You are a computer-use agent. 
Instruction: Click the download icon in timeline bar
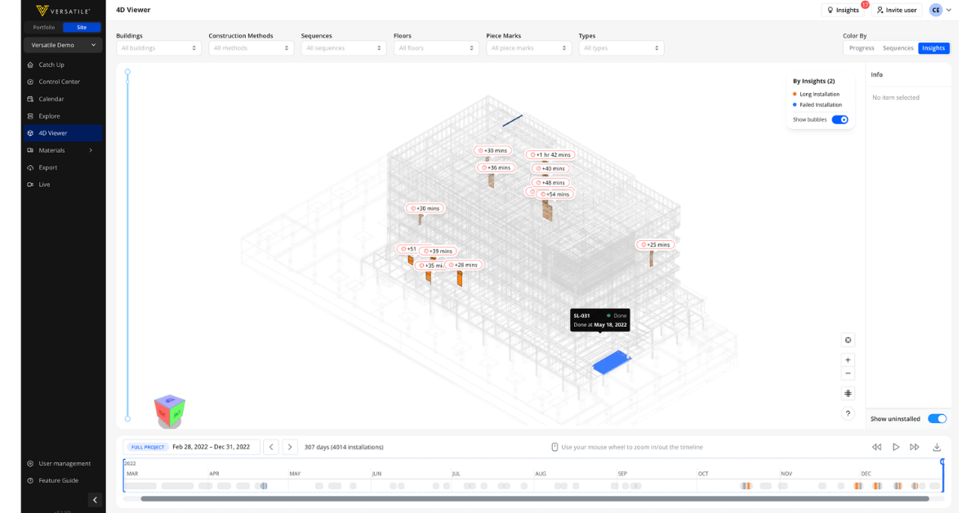pyautogui.click(x=937, y=447)
